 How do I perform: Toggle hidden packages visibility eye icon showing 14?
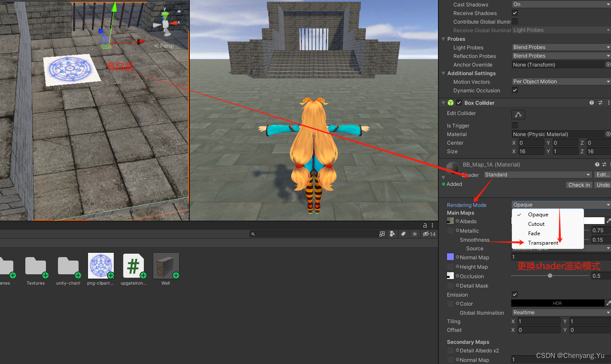429,234
